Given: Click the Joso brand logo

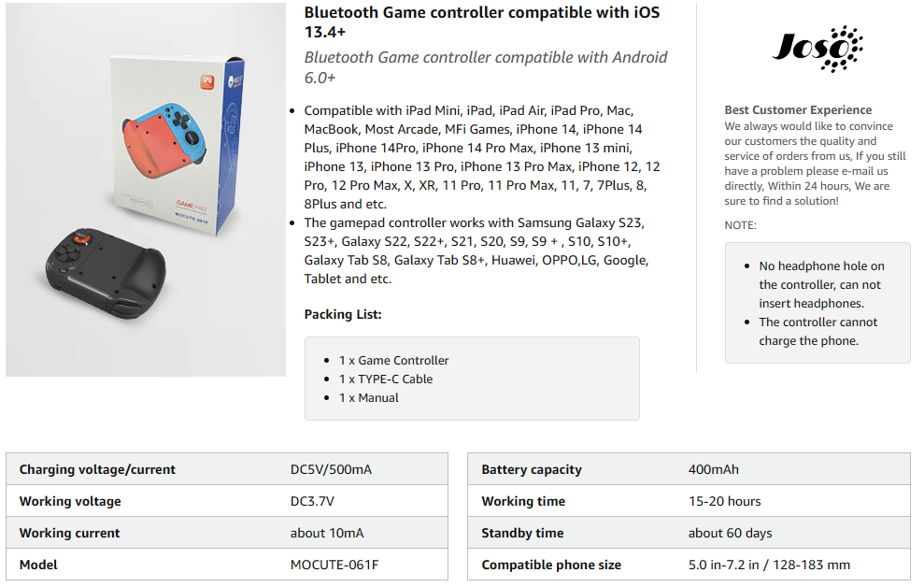Looking at the screenshot, I should point(817,50).
